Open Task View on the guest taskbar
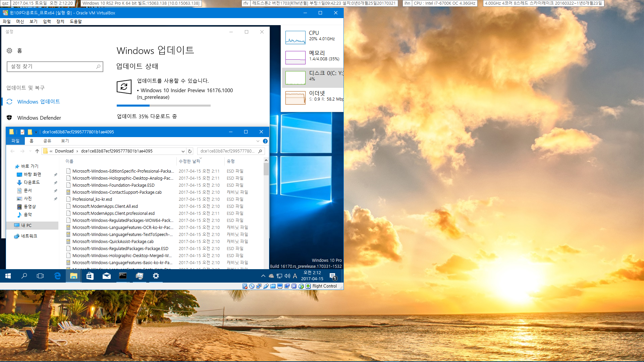The width and height of the screenshot is (644, 362). click(40, 276)
